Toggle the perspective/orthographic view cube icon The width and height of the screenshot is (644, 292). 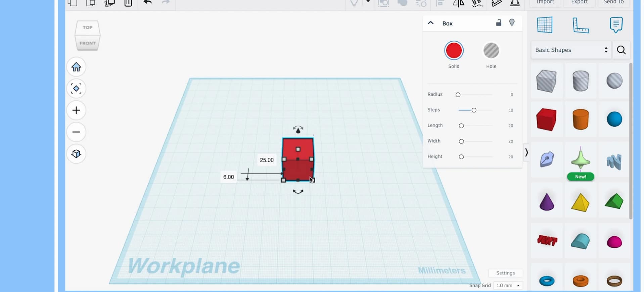(x=76, y=154)
